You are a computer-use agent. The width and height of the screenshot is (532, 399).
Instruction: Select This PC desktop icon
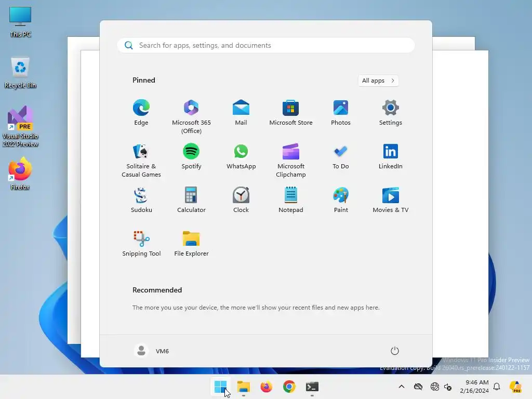click(20, 22)
